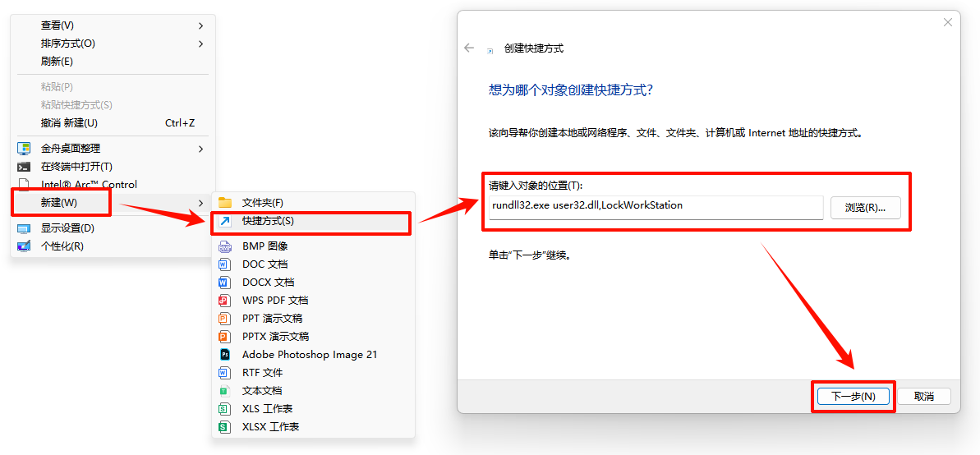Create a new 文本文档
Screen dimensions: 980x455
pos(313,391)
